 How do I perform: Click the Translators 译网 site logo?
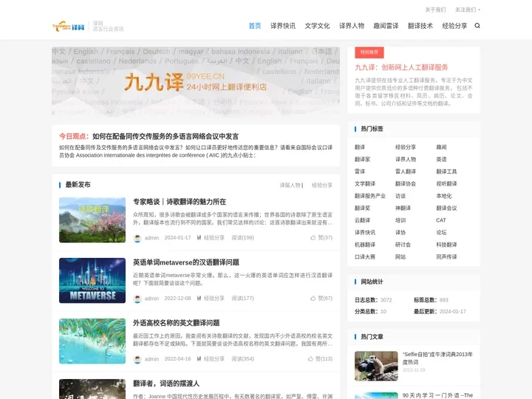click(68, 26)
